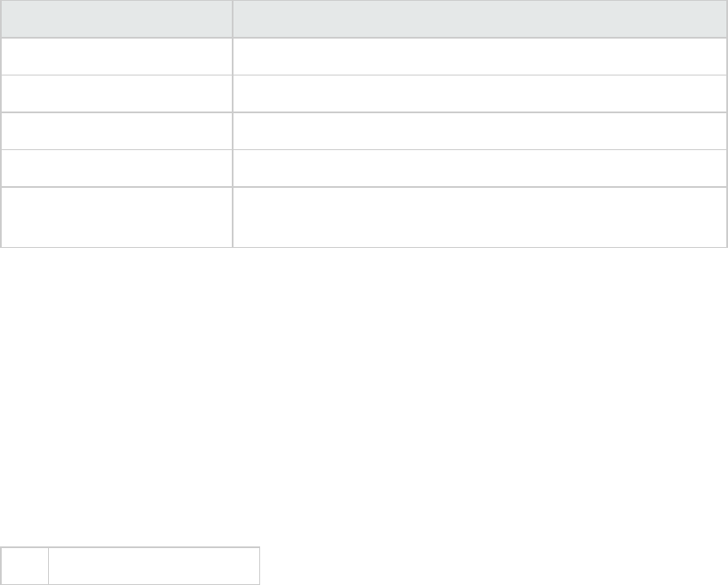Select the tall last row's left cell
The height and width of the screenshot is (585, 728).
click(x=116, y=217)
